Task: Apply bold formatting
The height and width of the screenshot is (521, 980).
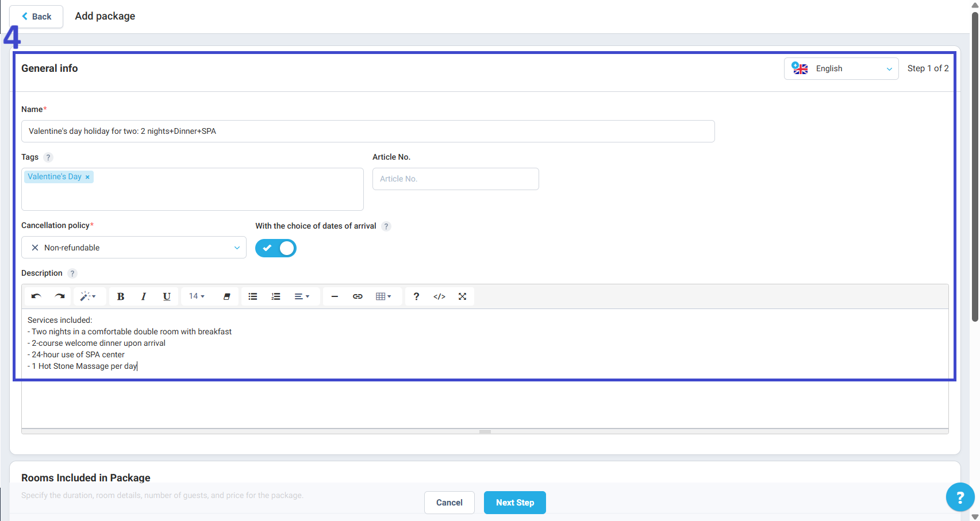Action: pyautogui.click(x=121, y=296)
